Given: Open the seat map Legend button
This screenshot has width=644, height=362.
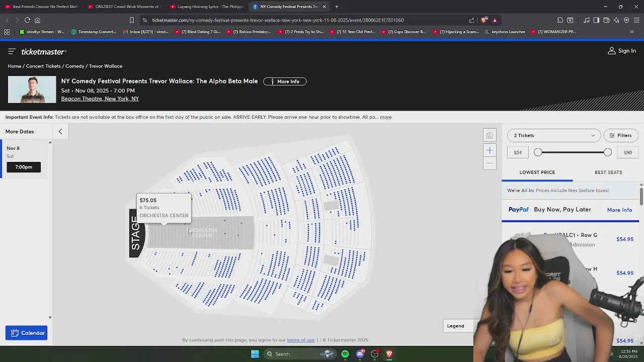Looking at the screenshot, I should (x=458, y=326).
